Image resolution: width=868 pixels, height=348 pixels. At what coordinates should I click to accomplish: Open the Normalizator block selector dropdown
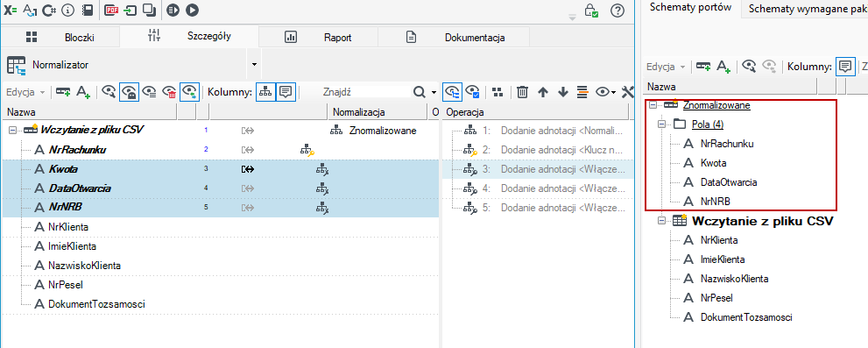coord(254,65)
